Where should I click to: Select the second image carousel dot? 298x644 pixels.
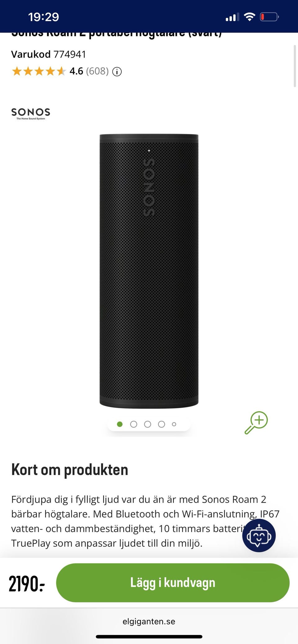pos(134,424)
